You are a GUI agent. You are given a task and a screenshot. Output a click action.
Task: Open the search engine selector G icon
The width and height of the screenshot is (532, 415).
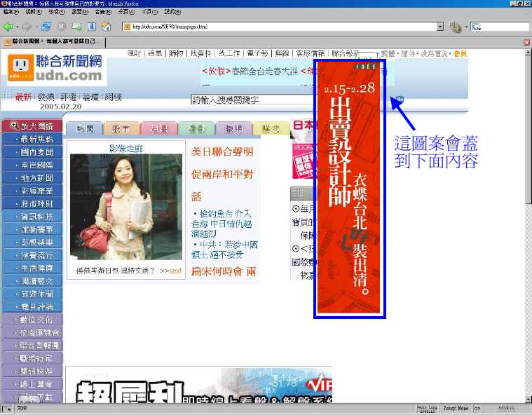tap(476, 27)
